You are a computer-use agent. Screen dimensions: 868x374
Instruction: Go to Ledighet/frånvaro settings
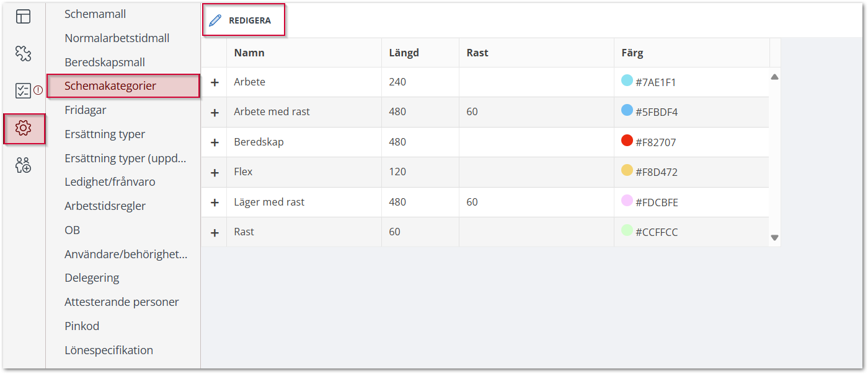(110, 182)
